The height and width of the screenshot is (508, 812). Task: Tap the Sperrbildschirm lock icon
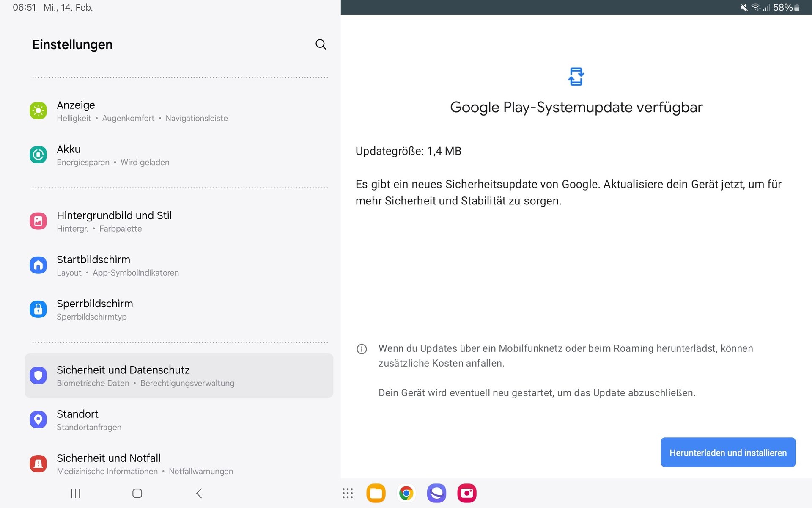(x=38, y=309)
